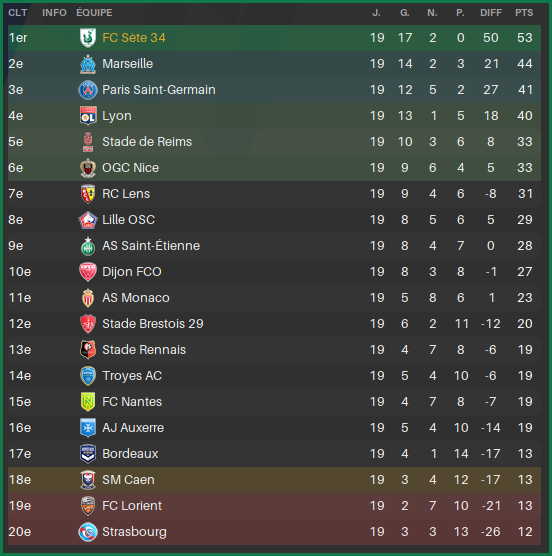Click the AS Saint-Étienne green badge
Screen dimensions: 552x556
point(88,246)
